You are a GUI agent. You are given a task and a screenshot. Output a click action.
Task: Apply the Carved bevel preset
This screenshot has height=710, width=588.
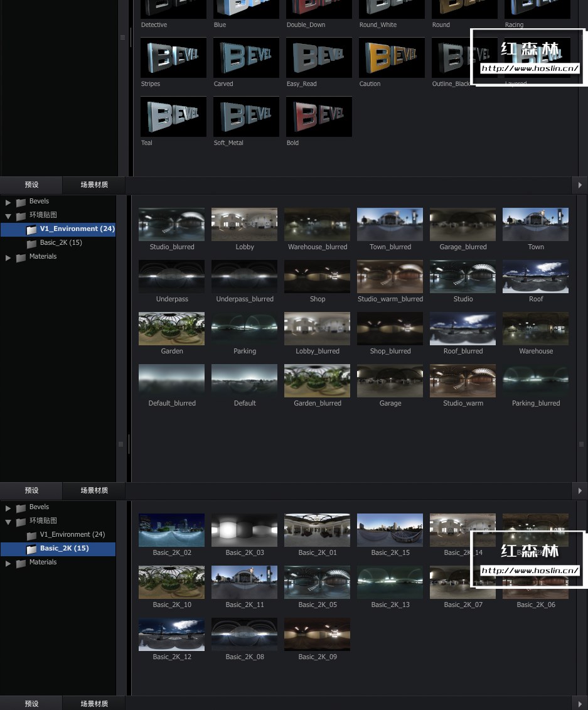246,58
